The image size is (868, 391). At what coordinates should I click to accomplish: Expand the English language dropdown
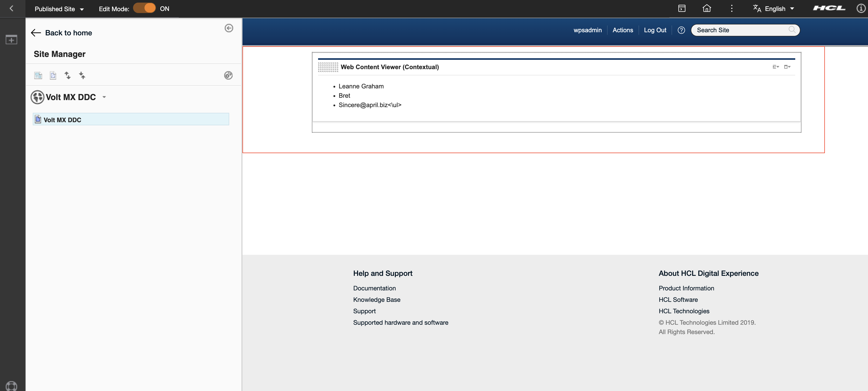coord(775,9)
